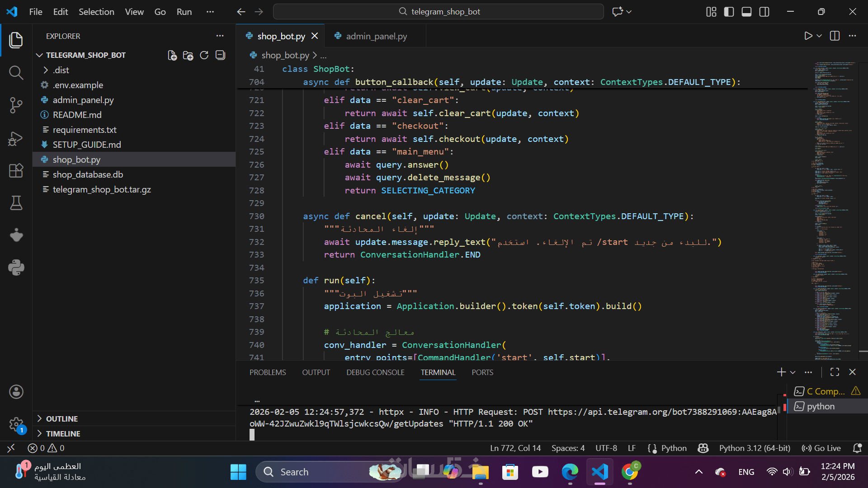Screen dimensions: 868x488
Task: Open the Run and Debug view
Action: point(16,138)
